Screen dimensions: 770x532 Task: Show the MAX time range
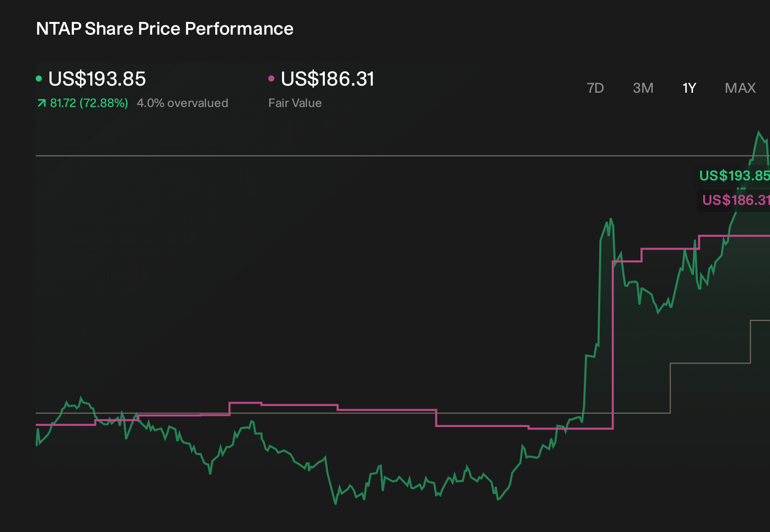click(x=740, y=88)
